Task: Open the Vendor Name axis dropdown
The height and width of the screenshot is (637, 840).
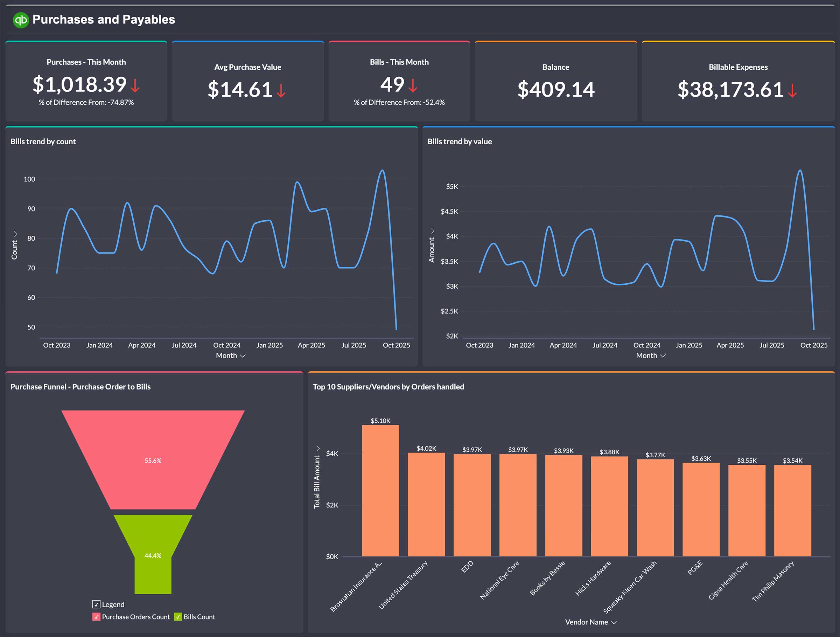Action: pos(590,622)
